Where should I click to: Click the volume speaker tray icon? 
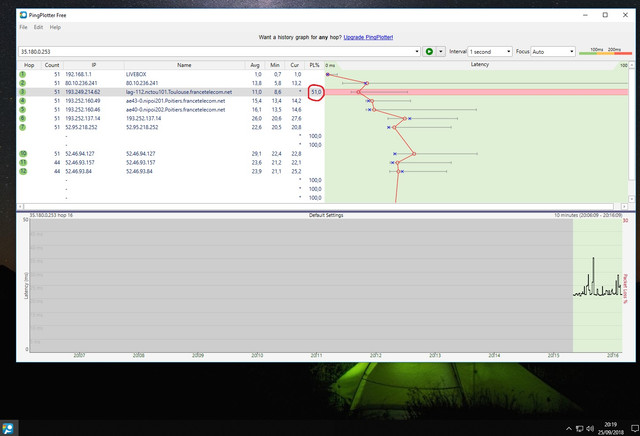pyautogui.click(x=590, y=429)
